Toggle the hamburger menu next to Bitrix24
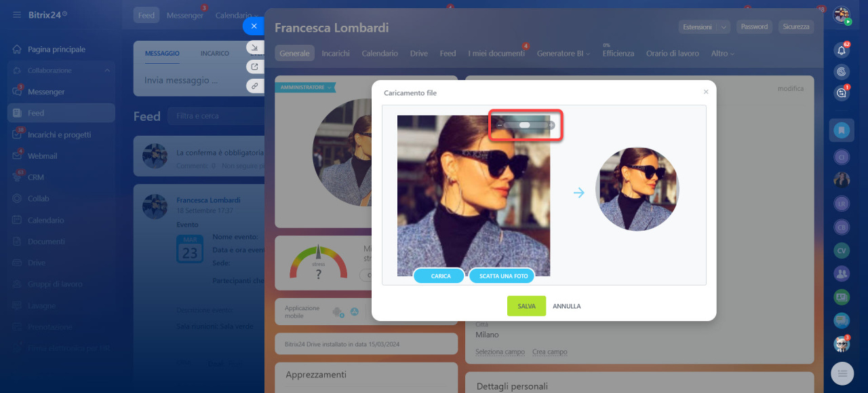 [16, 14]
